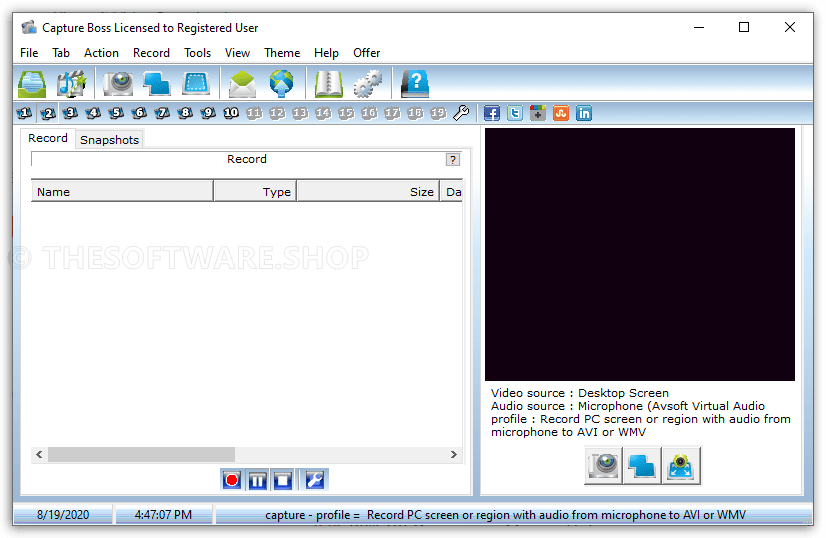Viewport: 826px width, 538px height.
Task: Select profile number 5 in profile bar
Action: [x=116, y=113]
